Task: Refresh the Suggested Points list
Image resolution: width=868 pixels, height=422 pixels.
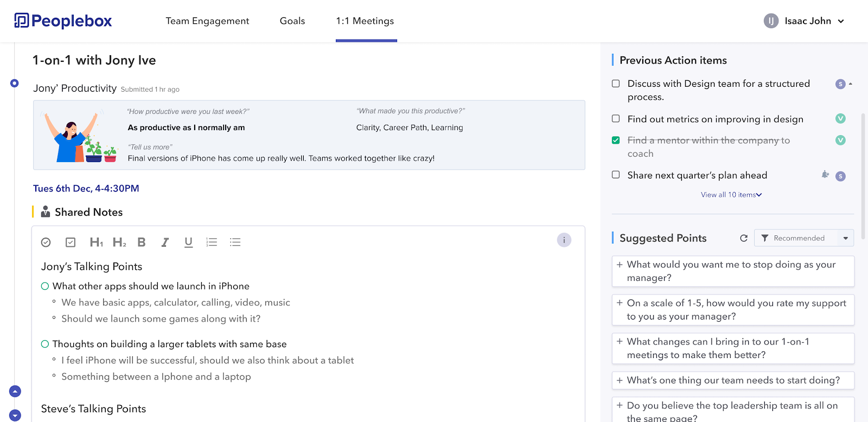Action: (x=744, y=238)
